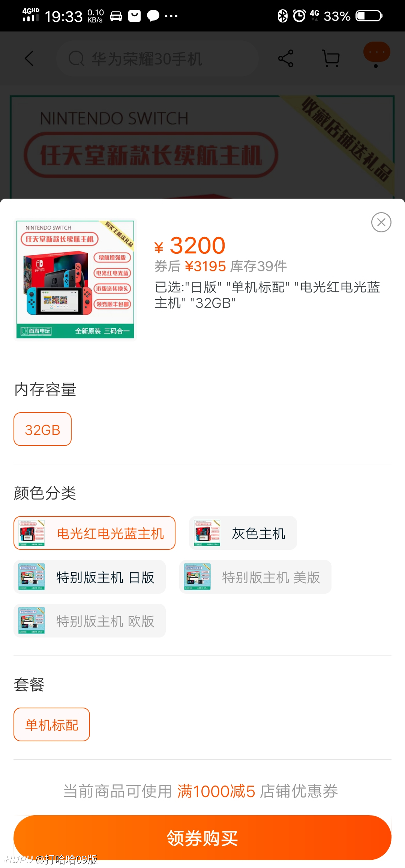Open the shopping cart icon
Image resolution: width=405 pixels, height=868 pixels.
(331, 58)
